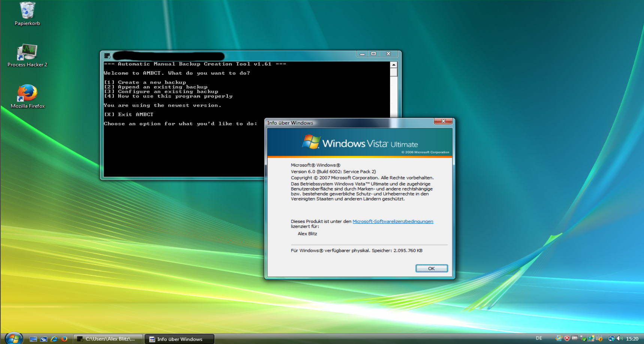Open the Microsoft-Softwarelizenzbedingungen link
This screenshot has height=344, width=644.
point(393,221)
